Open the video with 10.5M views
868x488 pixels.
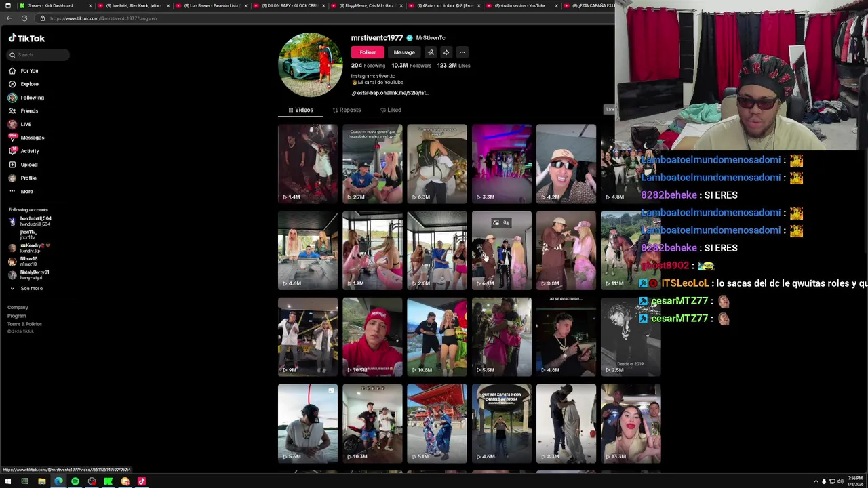tap(372, 337)
